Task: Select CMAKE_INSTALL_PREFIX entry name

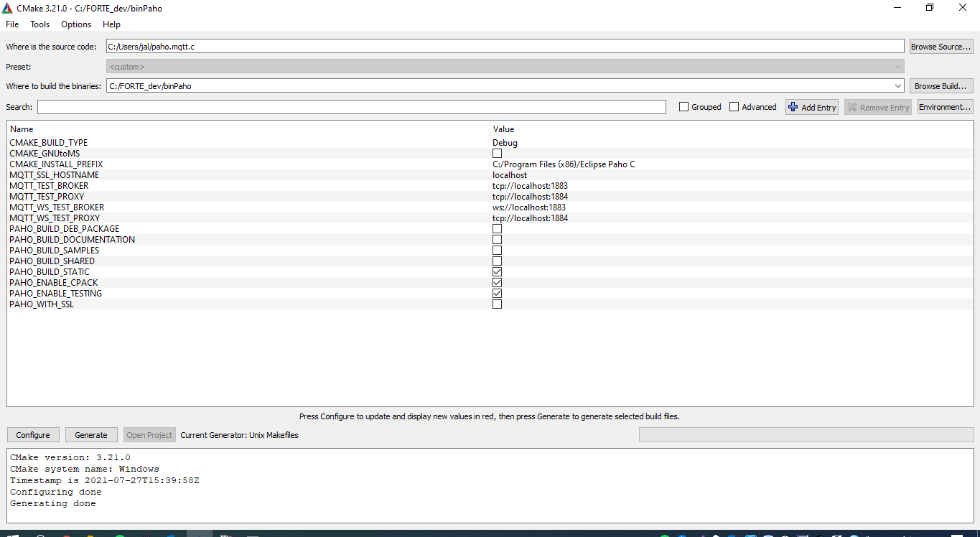Action: click(x=56, y=164)
